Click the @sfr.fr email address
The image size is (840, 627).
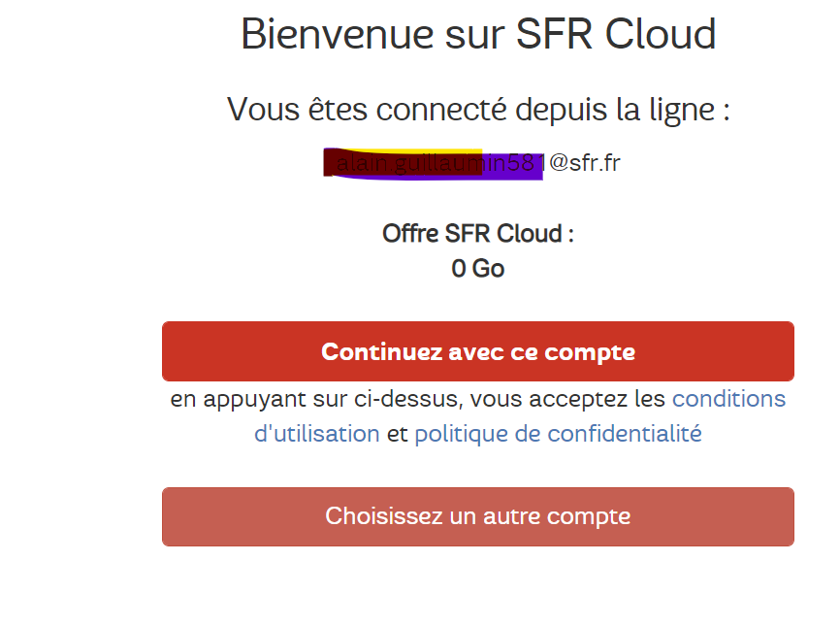(x=582, y=163)
